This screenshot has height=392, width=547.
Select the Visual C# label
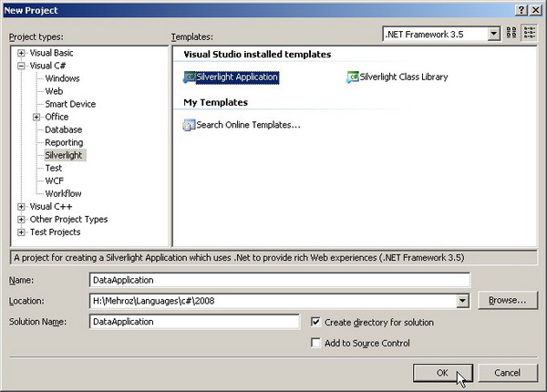[47, 66]
